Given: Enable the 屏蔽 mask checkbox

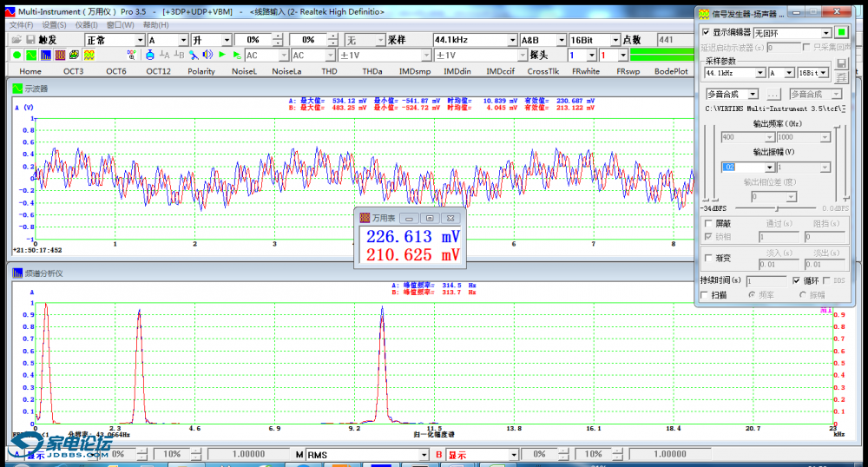Looking at the screenshot, I should pyautogui.click(x=708, y=224).
